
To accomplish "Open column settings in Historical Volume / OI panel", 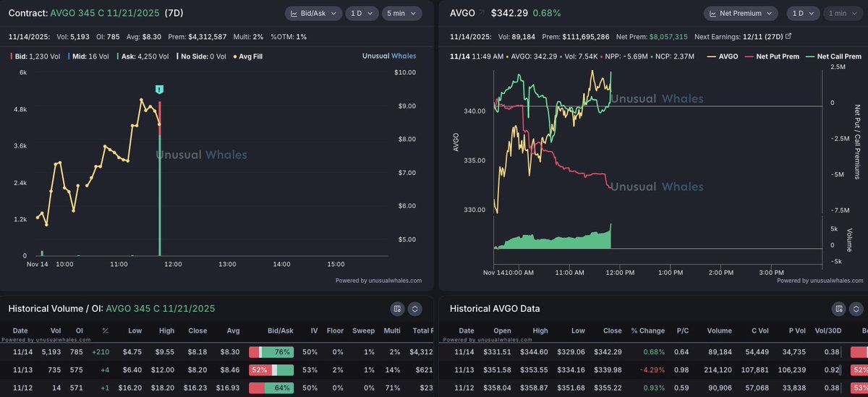I will click(x=396, y=308).
